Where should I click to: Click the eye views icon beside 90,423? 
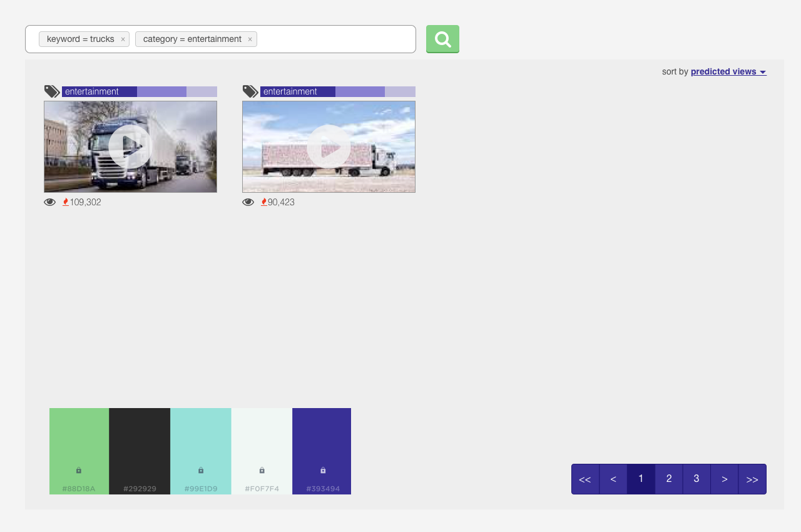pos(248,202)
